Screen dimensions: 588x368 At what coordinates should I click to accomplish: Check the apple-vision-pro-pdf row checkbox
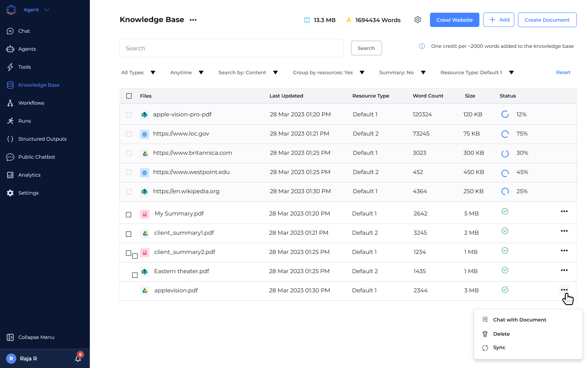[129, 114]
